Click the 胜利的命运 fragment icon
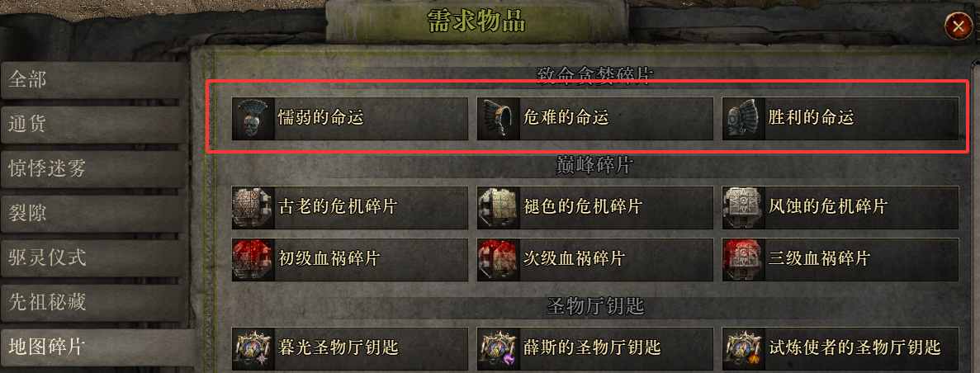Image resolution: width=980 pixels, height=373 pixels. click(x=744, y=118)
